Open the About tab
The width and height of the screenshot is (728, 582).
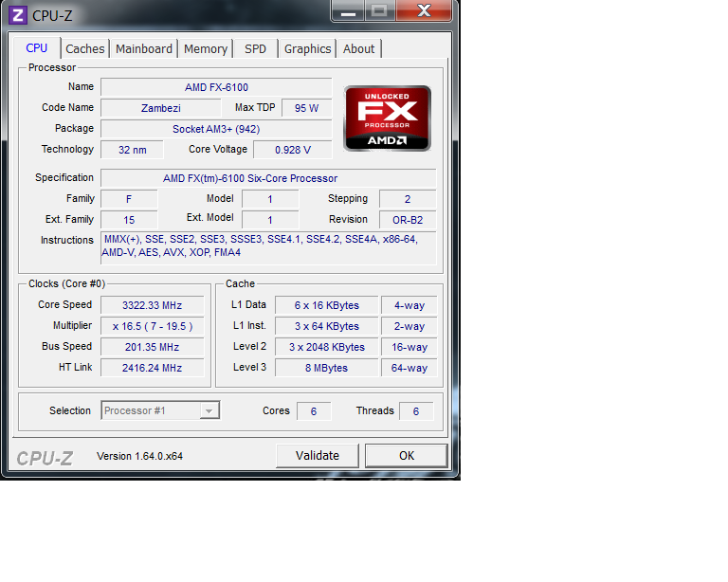click(x=358, y=48)
